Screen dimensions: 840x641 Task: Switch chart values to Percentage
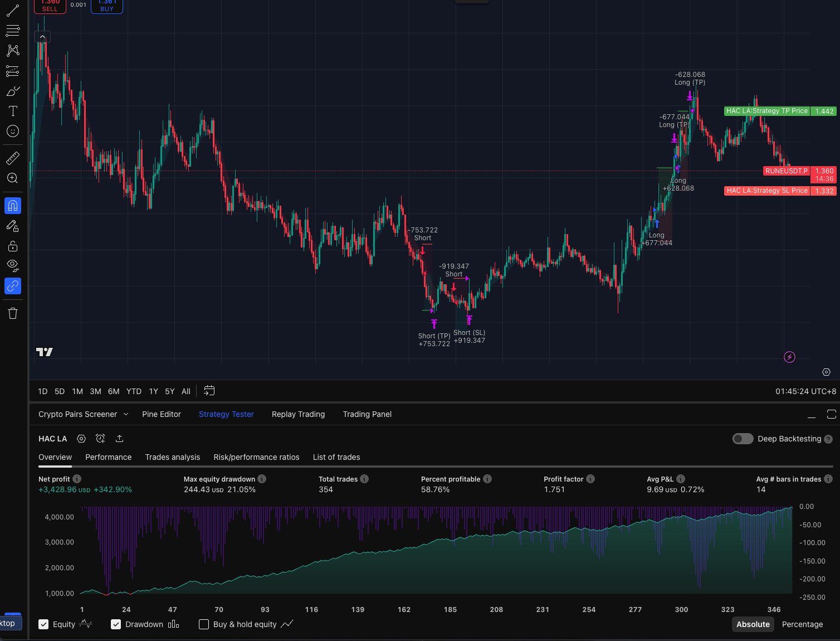pos(802,624)
